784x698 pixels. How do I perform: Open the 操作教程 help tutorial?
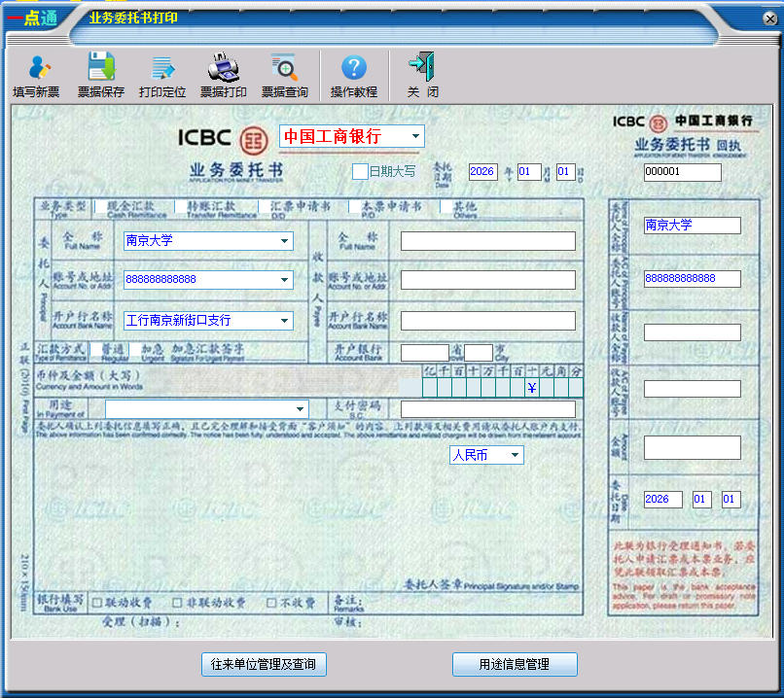(353, 76)
